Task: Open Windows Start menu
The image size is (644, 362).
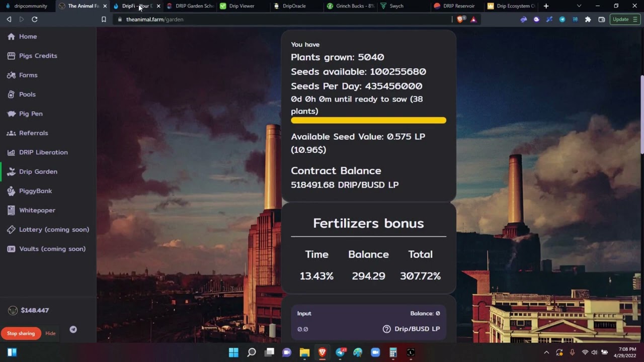Action: pyautogui.click(x=234, y=352)
